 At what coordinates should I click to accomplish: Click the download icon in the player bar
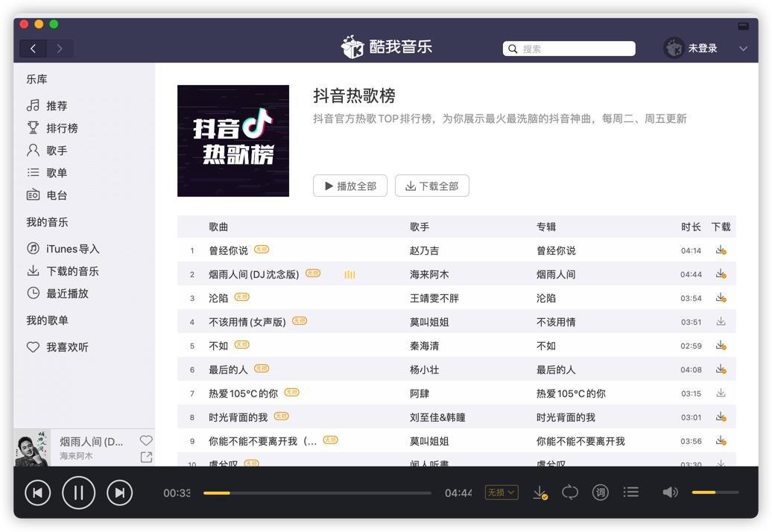point(539,493)
